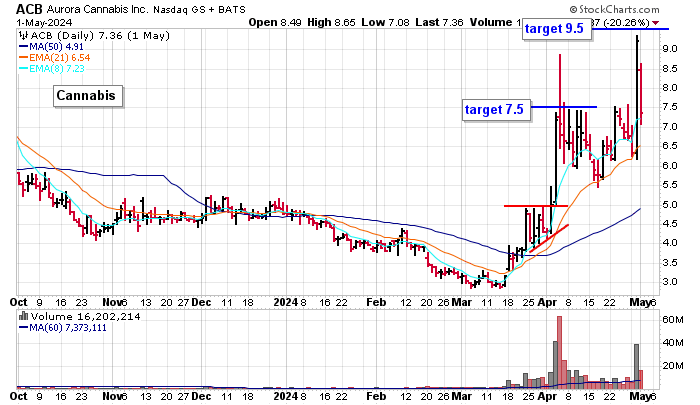Image resolution: width=700 pixels, height=405 pixels.
Task: Click the MA(50) 4.91 legend entry
Action: click(x=51, y=46)
